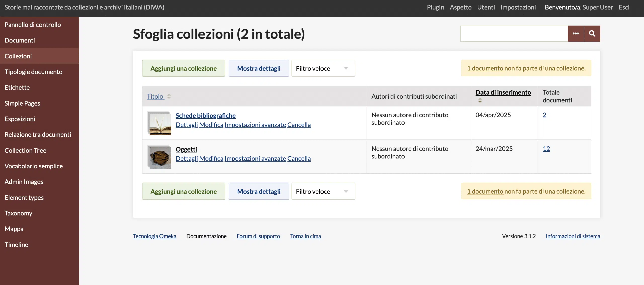Screen dimensions: 644x285
Task: Click Dettagli for Oggetti
Action: point(187,159)
